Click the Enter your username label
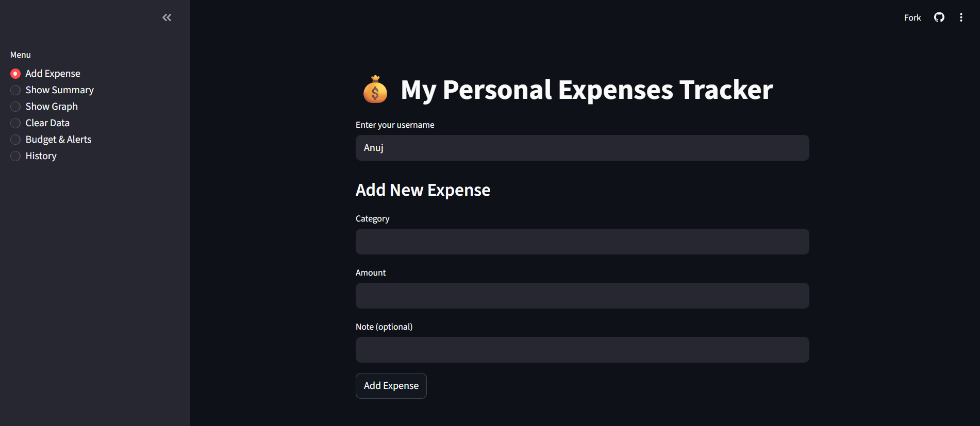 pos(395,125)
